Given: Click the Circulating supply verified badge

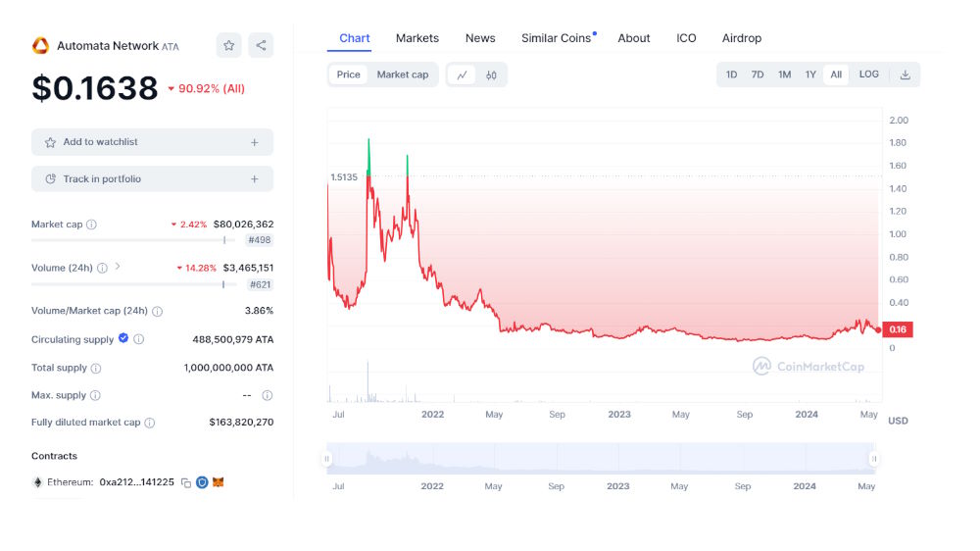Looking at the screenshot, I should [x=123, y=338].
